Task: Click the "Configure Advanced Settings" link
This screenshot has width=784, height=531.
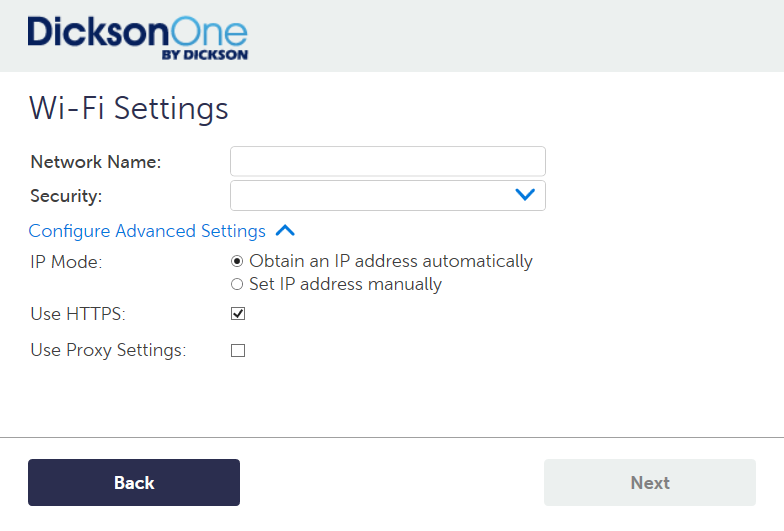Action: (147, 231)
